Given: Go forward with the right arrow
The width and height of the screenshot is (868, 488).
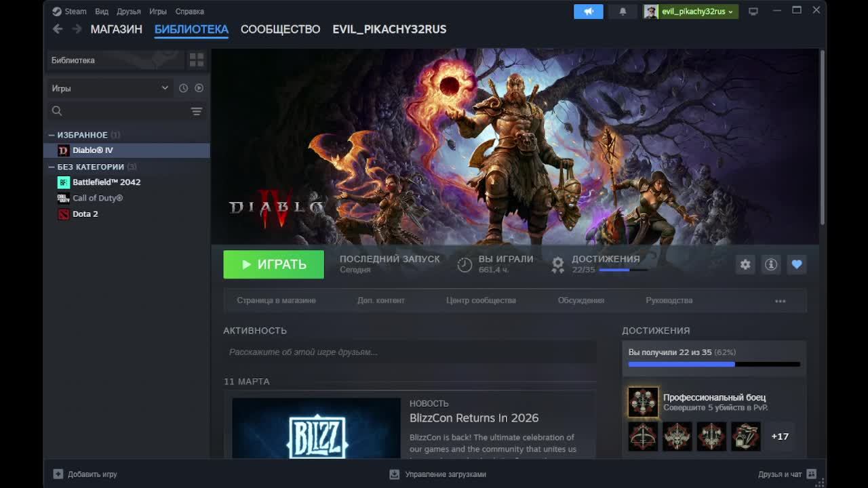Looking at the screenshot, I should click(x=77, y=29).
